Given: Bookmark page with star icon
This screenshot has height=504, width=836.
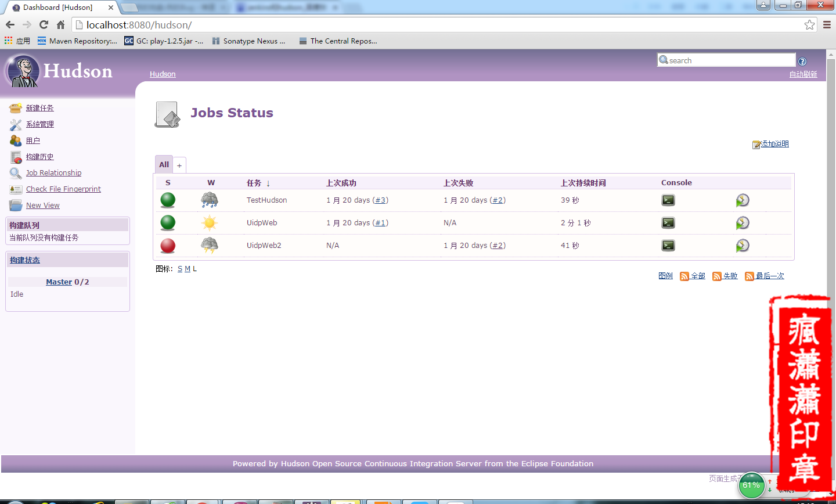Looking at the screenshot, I should point(809,24).
